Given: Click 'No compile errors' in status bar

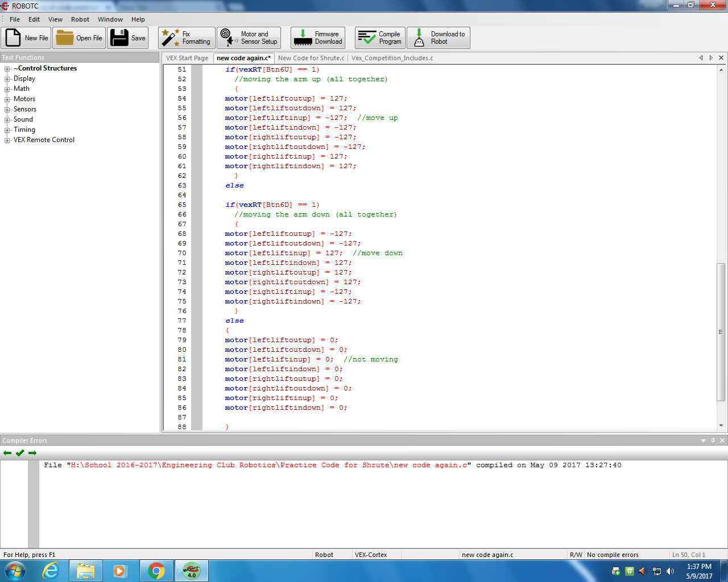Looking at the screenshot, I should (613, 555).
